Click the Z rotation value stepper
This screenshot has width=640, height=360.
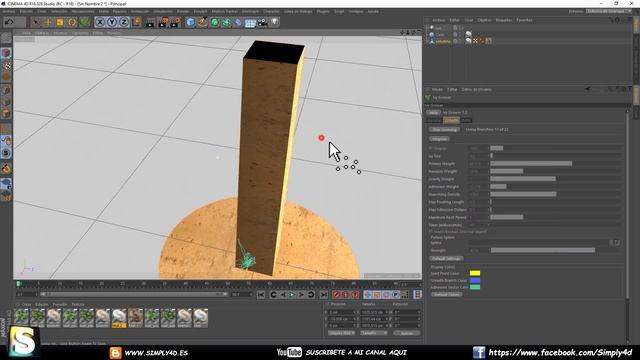click(420, 325)
